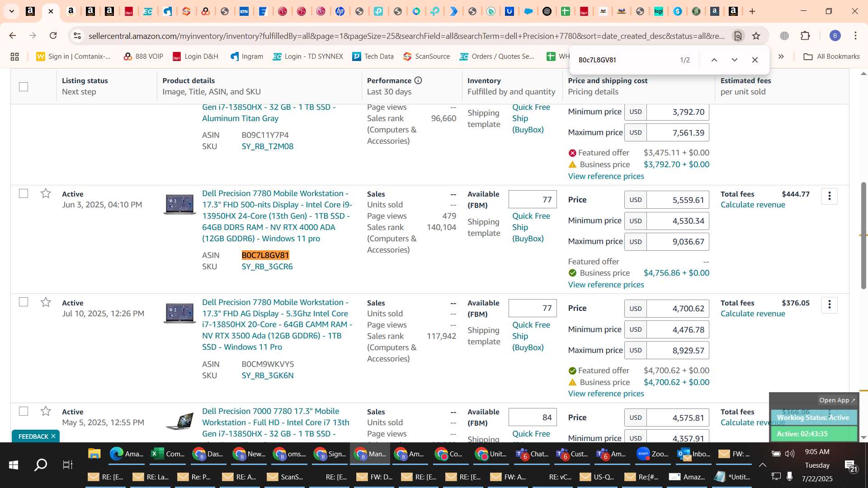Image resolution: width=868 pixels, height=488 pixels.
Task: Open a new browser tab
Action: (x=752, y=11)
